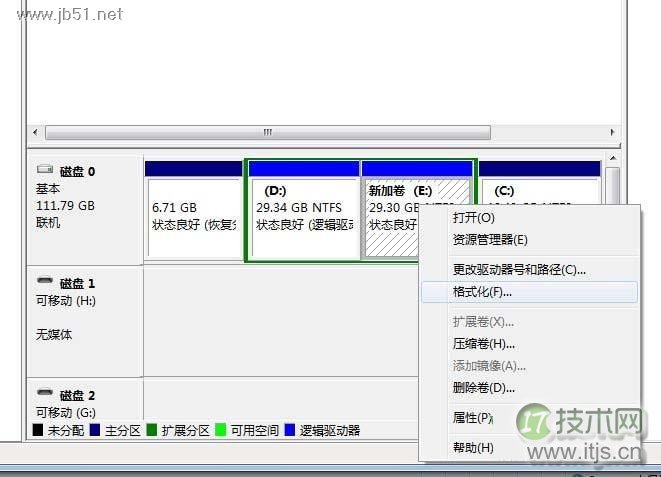Screen dimensions: 661x477
Task: Click the blue 逻辑驱动器 legend swatch
Action: pos(290,430)
